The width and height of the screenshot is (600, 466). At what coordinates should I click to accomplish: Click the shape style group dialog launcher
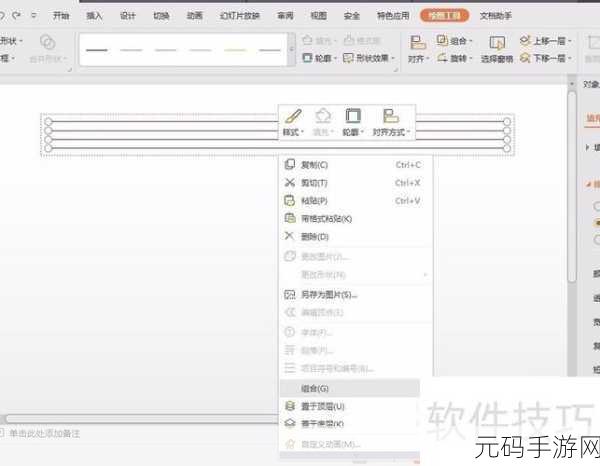[x=396, y=70]
